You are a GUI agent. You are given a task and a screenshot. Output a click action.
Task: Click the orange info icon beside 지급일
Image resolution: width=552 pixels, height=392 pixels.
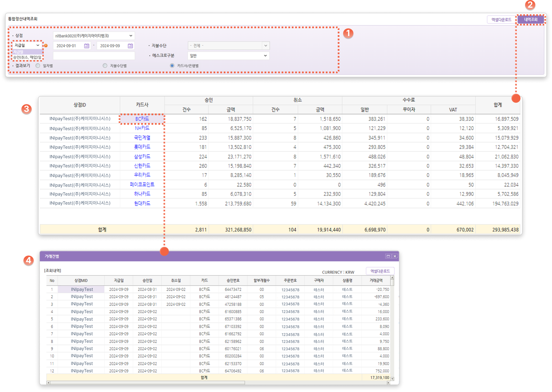[x=46, y=45]
